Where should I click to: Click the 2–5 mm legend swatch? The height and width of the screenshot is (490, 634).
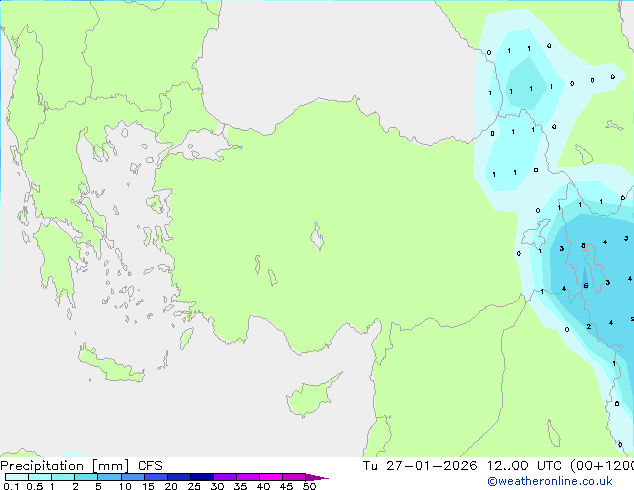pyautogui.click(x=86, y=477)
